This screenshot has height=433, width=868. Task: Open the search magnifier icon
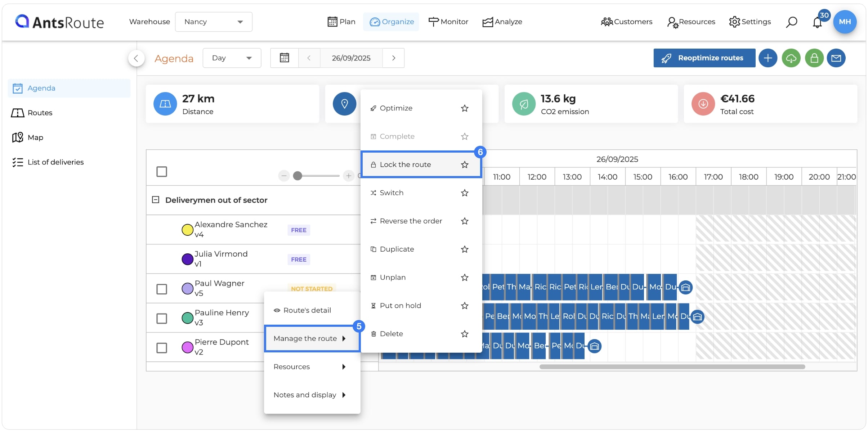(x=791, y=22)
